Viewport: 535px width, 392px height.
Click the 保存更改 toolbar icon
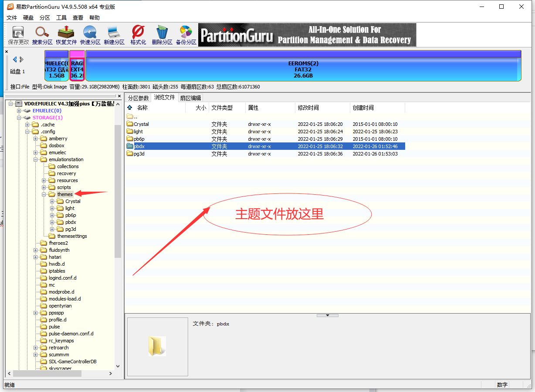pos(18,35)
